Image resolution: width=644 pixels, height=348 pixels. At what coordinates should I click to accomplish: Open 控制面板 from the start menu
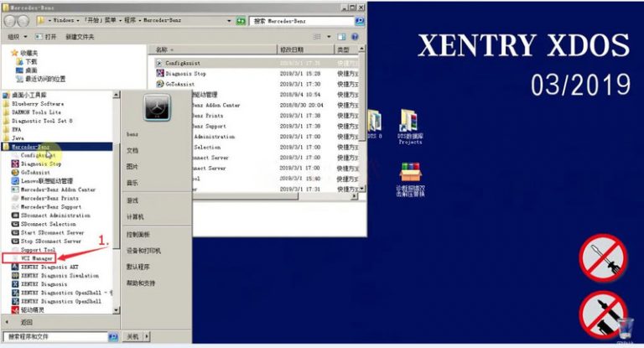pos(138,234)
